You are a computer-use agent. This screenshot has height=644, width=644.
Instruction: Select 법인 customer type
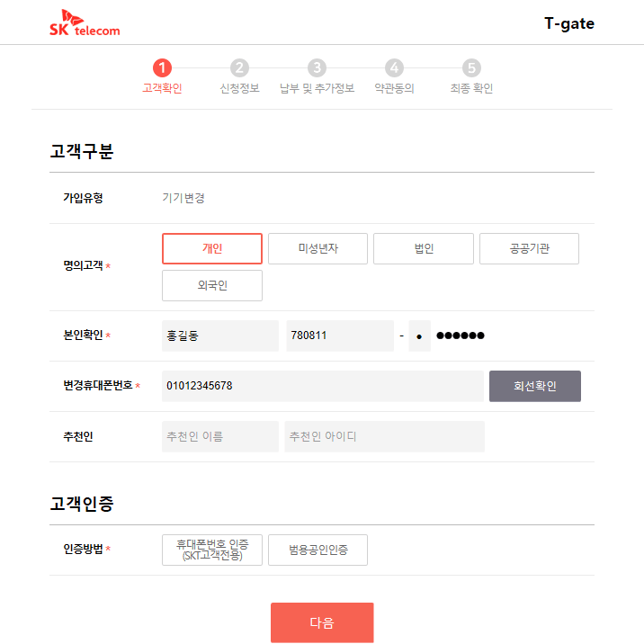click(x=424, y=249)
